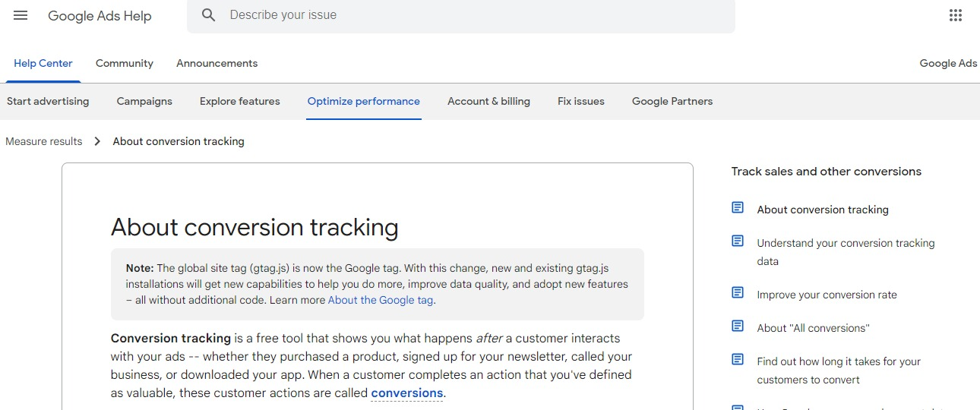
Task: Click the article icon beside Find out how long
Action: click(x=738, y=360)
